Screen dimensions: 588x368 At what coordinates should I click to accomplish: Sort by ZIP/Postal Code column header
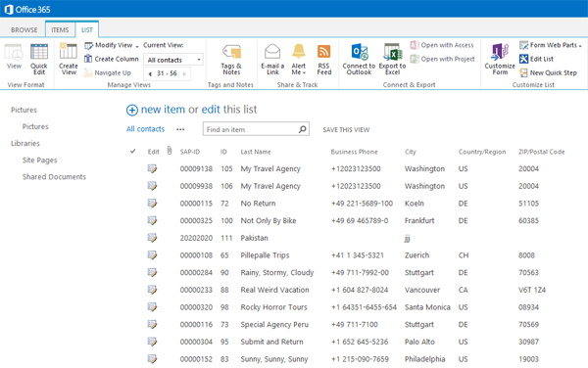pos(542,152)
